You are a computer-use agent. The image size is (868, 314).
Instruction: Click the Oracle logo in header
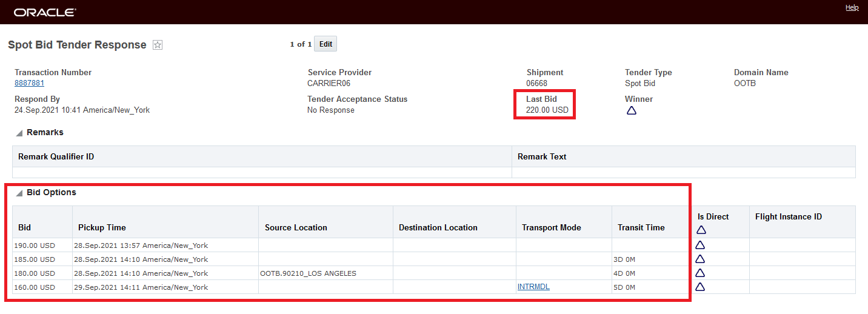45,12
